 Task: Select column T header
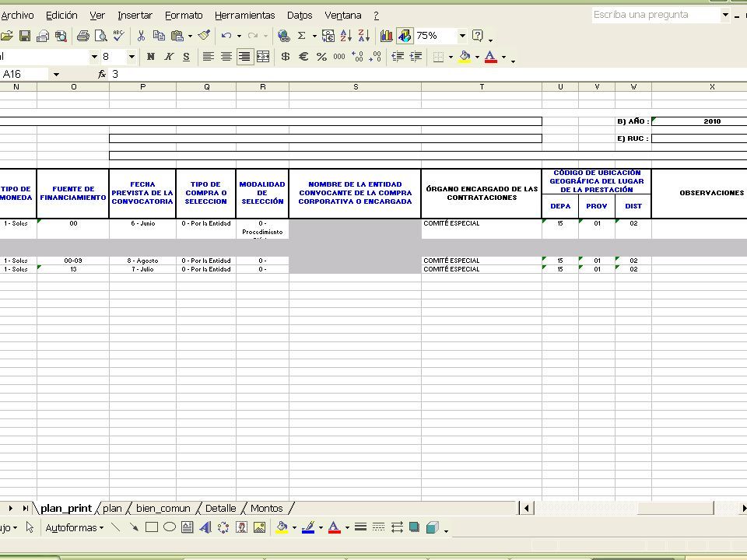(x=482, y=86)
